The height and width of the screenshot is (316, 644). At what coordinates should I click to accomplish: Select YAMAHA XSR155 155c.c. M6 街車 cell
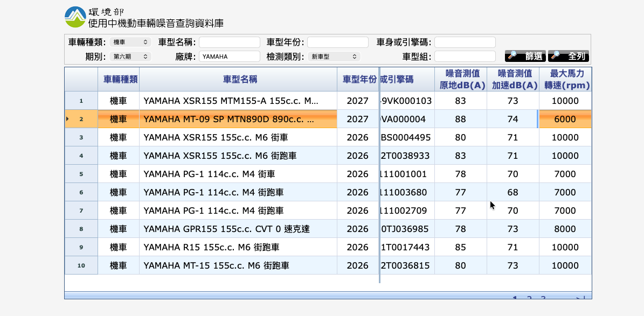click(x=238, y=137)
